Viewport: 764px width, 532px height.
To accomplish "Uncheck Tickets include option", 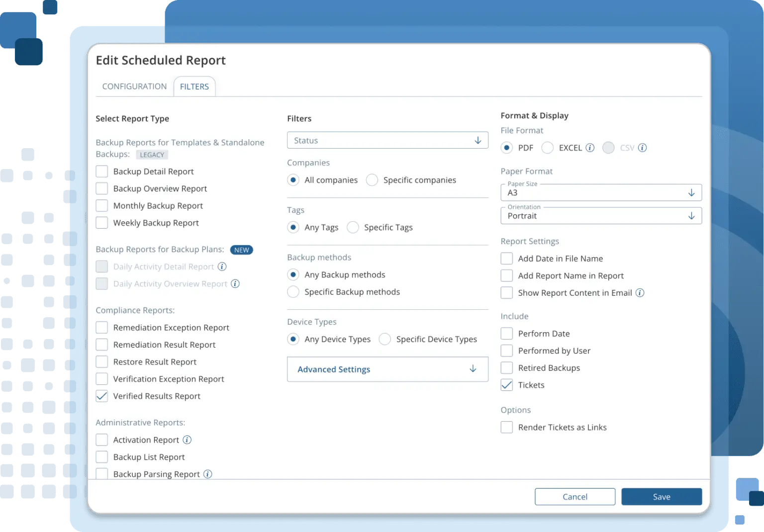I will (507, 385).
